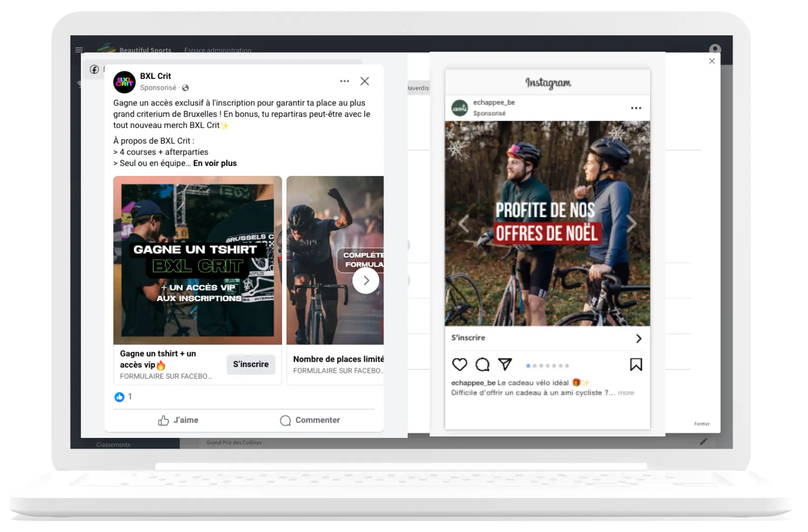This screenshot has width=808, height=532.
Task: Click Sponsorisé label on Facebook ad
Action: 158,88
